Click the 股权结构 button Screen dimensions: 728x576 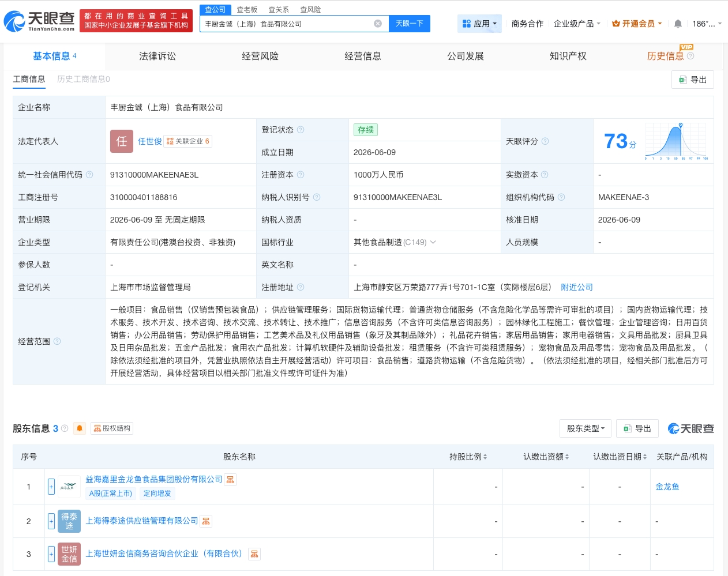tap(112, 428)
